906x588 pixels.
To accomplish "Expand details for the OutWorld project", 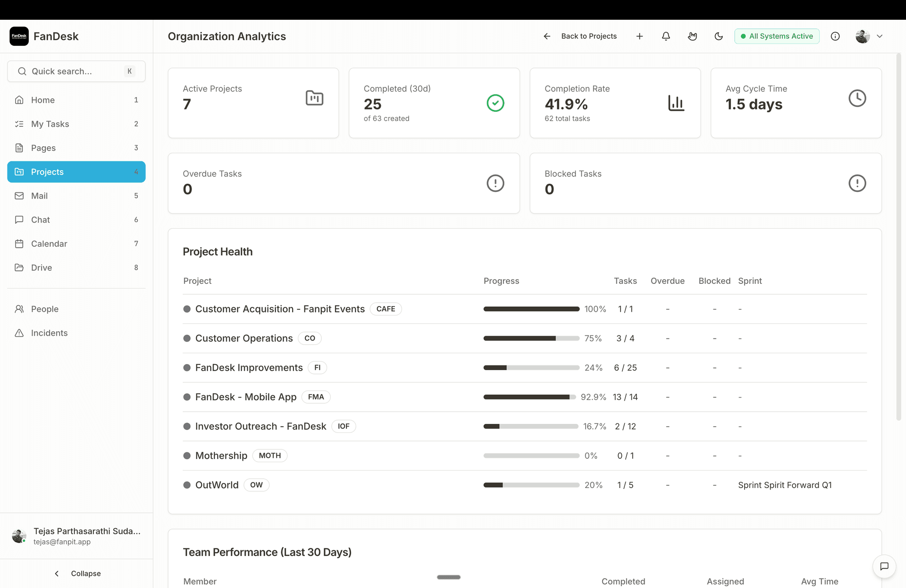I will point(217,485).
